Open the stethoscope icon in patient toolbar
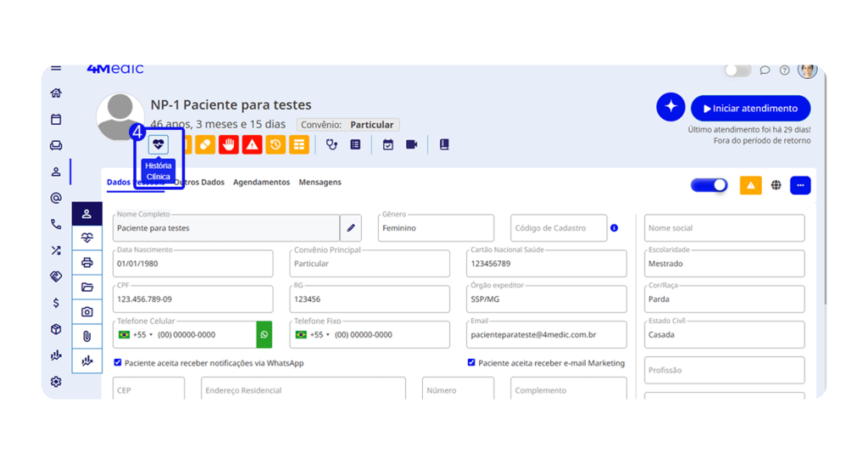Viewport: 868px width, 465px height. click(331, 145)
